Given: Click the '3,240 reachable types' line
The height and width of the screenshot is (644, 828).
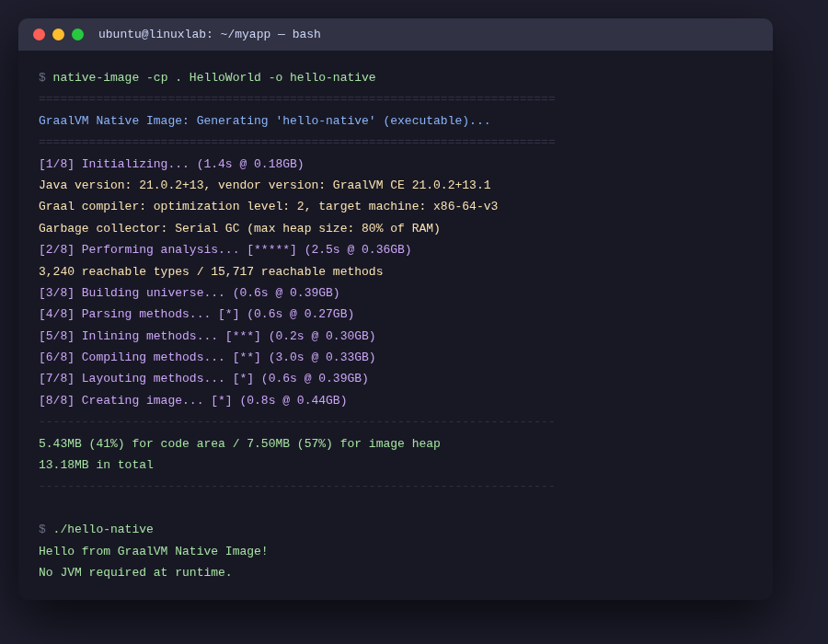Looking at the screenshot, I should [211, 271].
